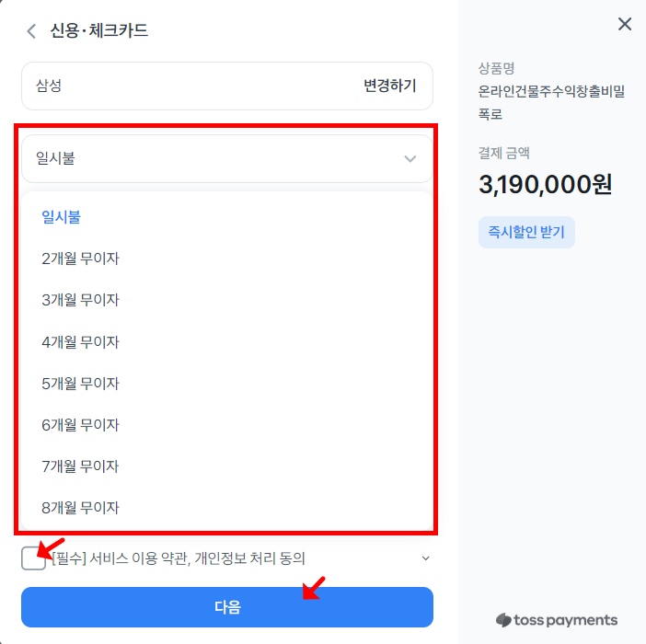Click 변경하기 to change the card company
This screenshot has width=646, height=644.
(x=390, y=86)
